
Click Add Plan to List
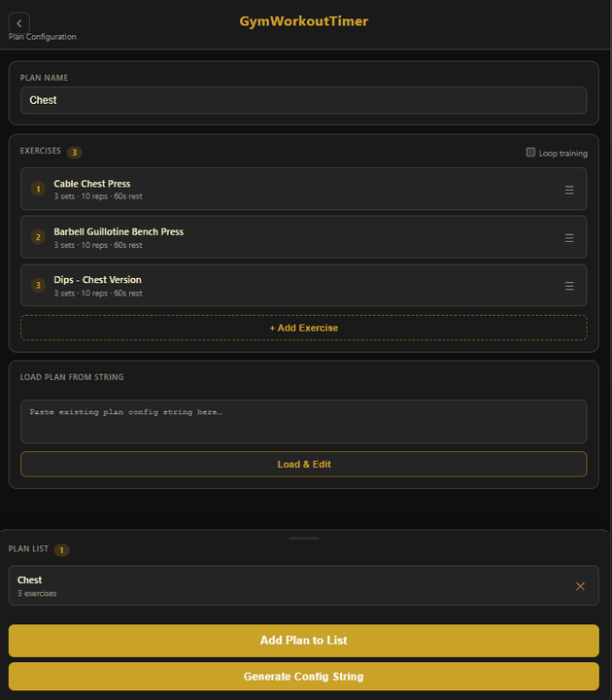(x=303, y=640)
